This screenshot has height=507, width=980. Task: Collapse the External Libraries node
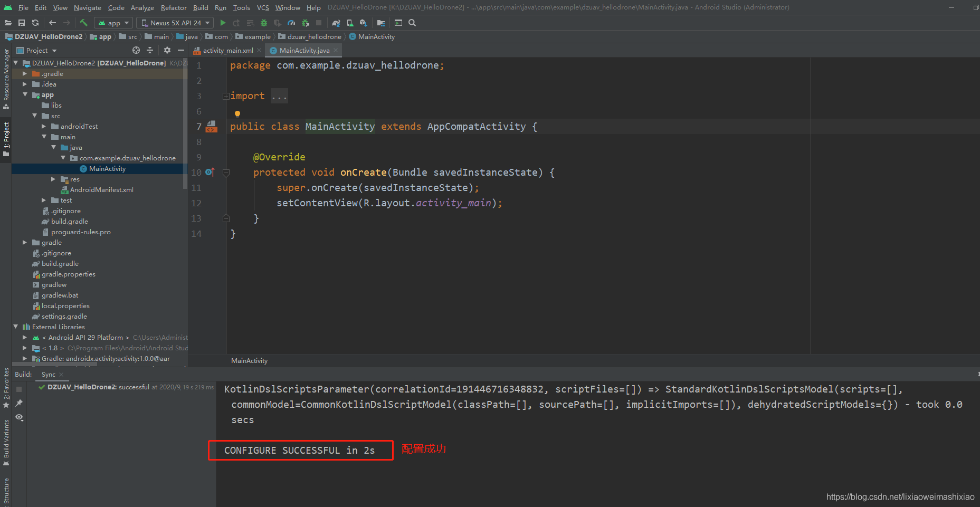pos(15,327)
